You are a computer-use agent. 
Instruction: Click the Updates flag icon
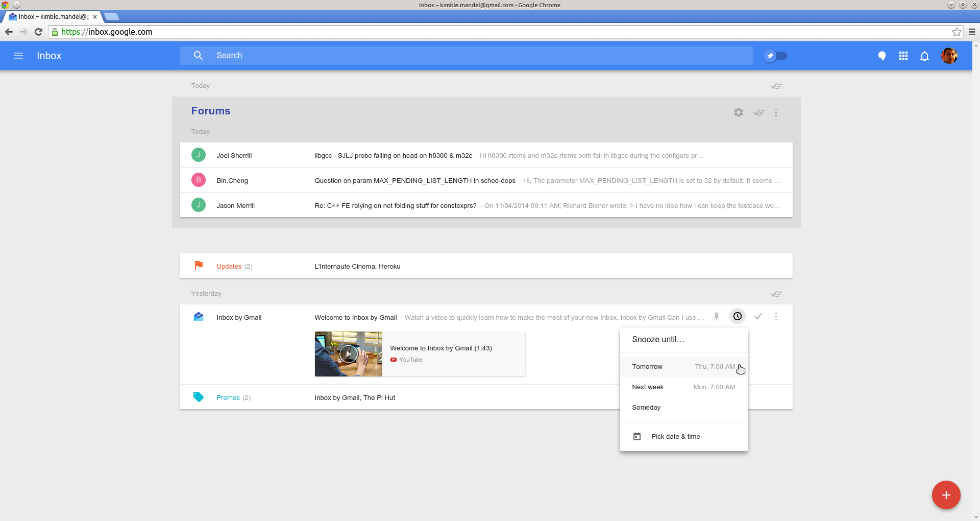pyautogui.click(x=199, y=266)
